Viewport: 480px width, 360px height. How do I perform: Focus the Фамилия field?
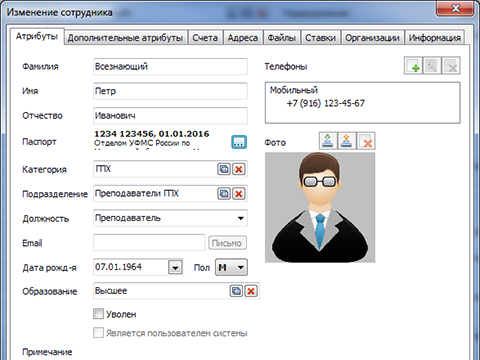[x=170, y=66]
